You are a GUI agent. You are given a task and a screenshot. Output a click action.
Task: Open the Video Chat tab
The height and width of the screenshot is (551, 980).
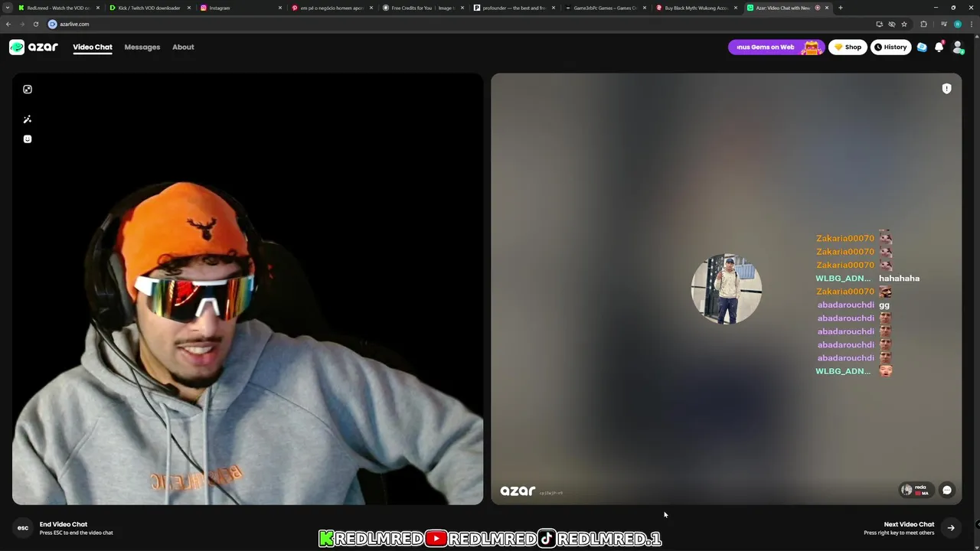(93, 47)
